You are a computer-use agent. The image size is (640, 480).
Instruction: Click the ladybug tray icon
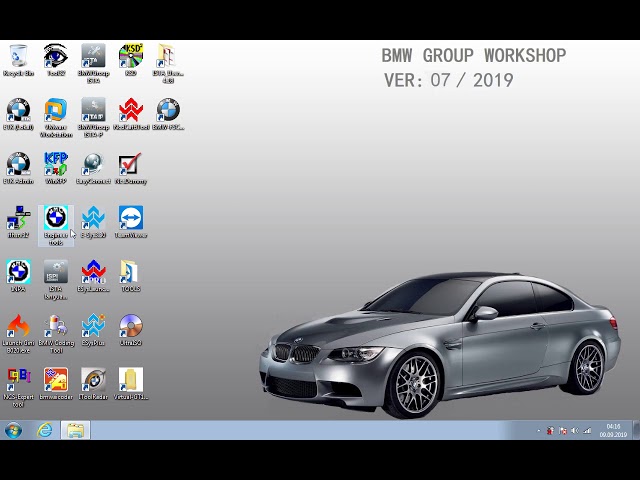(550, 431)
